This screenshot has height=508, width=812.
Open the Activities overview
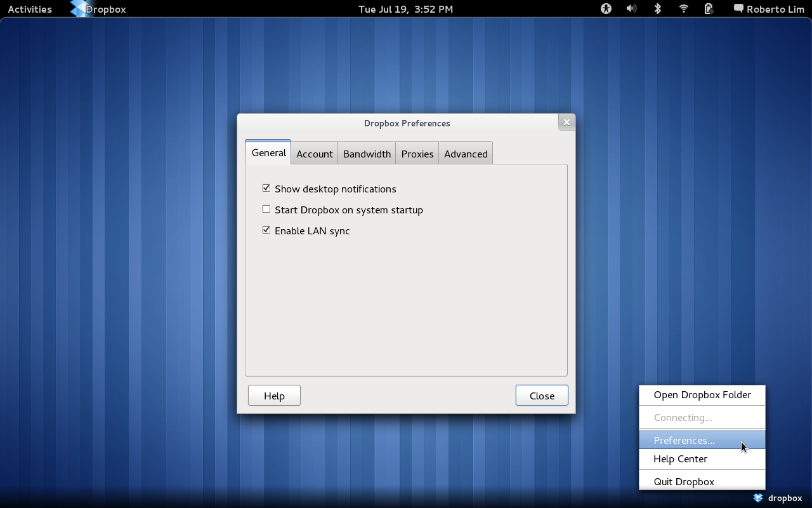click(x=30, y=9)
